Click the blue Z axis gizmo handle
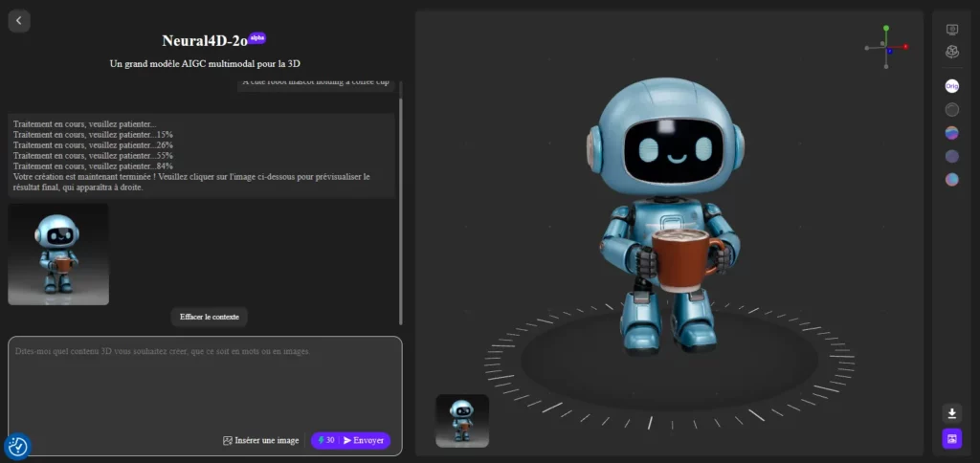This screenshot has width=980, height=463. (x=889, y=51)
